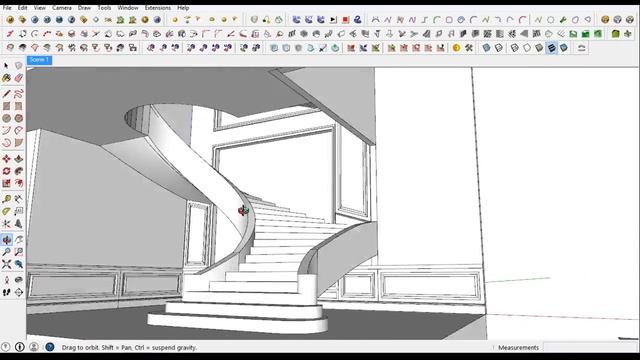Switch to the Pan hand tool
Image resolution: width=640 pixels, height=360 pixels.
click(18, 240)
